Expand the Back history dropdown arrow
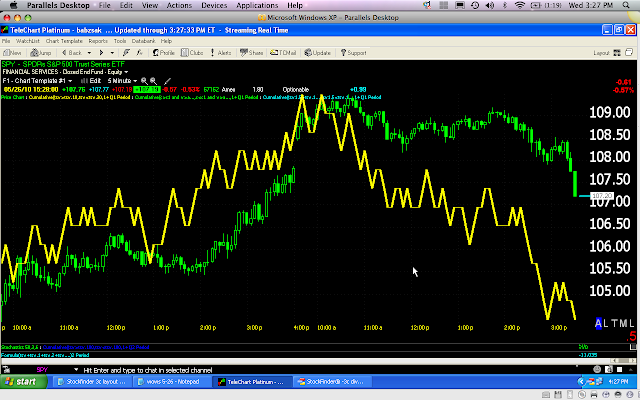640x400 pixels. coord(89,53)
